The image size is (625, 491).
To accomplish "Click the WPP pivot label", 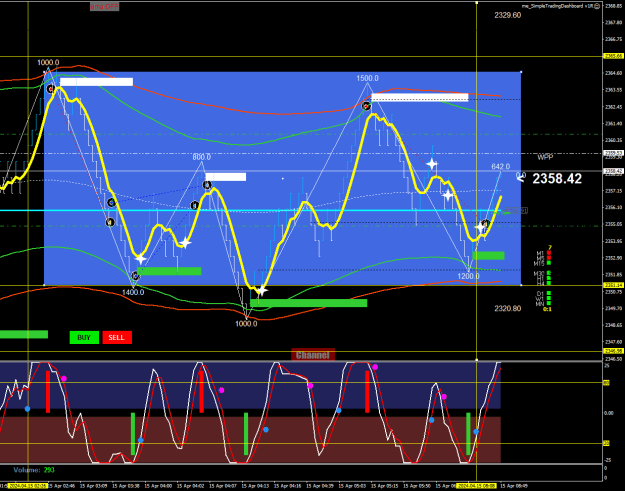I will [545, 157].
